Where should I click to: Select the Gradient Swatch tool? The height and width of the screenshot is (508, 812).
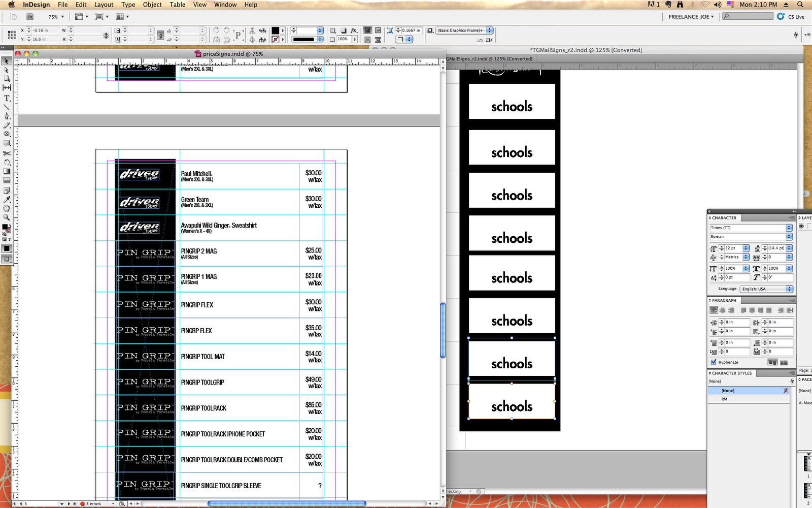pos(7,172)
